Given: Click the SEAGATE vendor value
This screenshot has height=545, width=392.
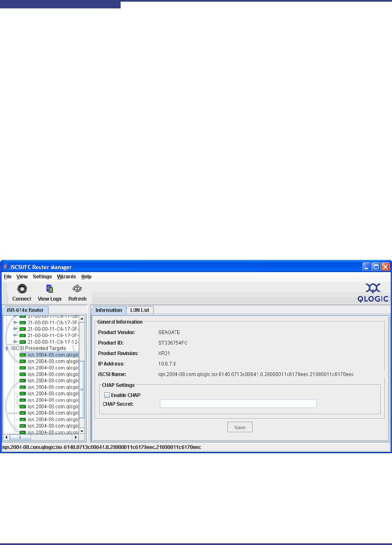Looking at the screenshot, I should tap(169, 332).
